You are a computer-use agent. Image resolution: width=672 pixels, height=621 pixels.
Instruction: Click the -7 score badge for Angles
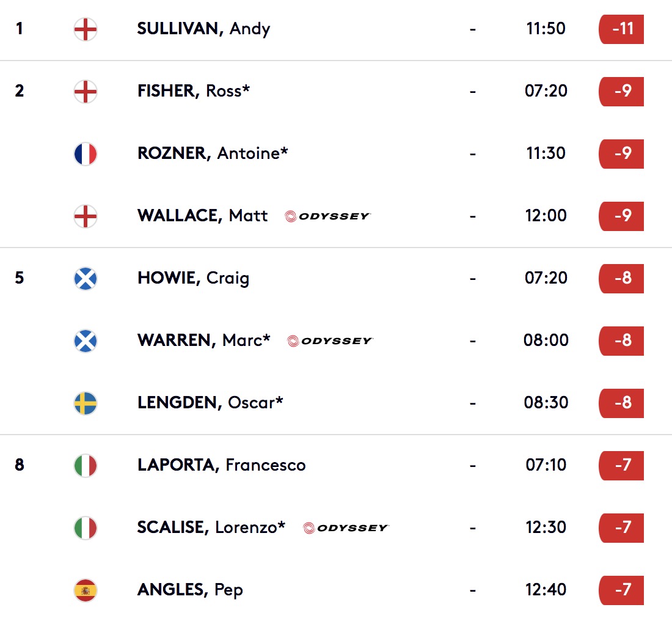(621, 590)
